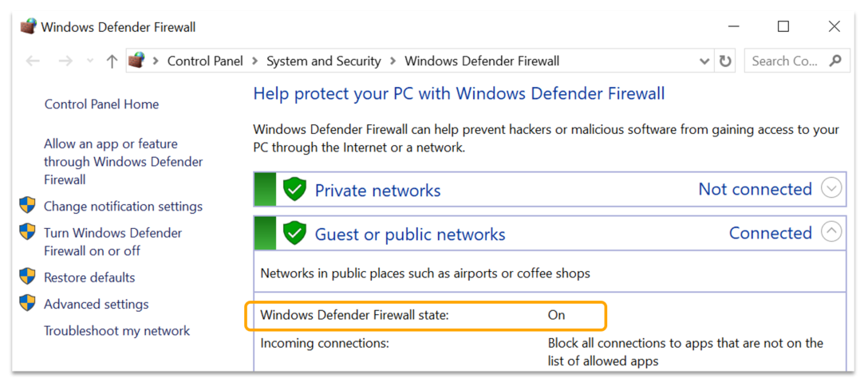This screenshot has height=382, width=868.
Task: Open Troubleshoot my network link
Action: pyautogui.click(x=116, y=331)
